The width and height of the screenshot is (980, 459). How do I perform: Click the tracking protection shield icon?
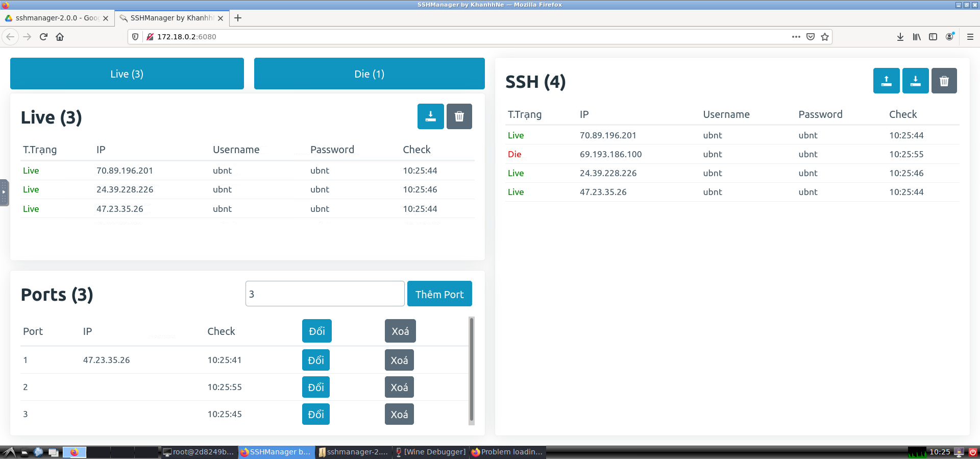[135, 37]
